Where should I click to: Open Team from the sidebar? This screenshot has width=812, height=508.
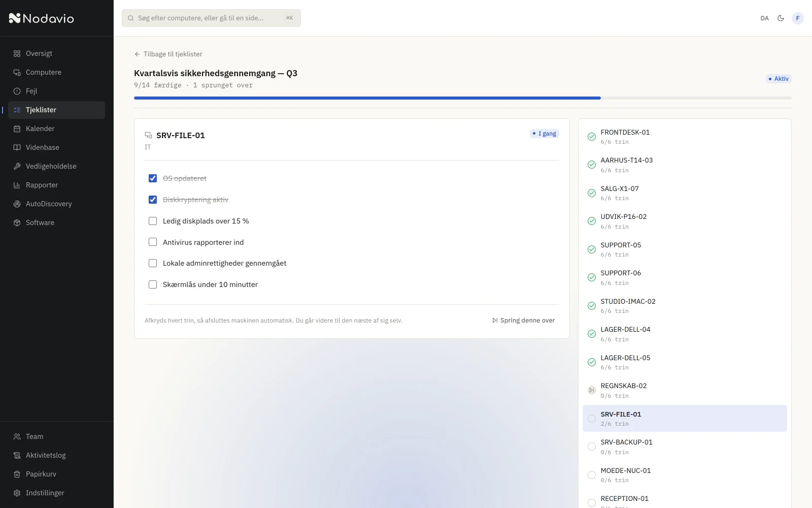(x=56, y=436)
